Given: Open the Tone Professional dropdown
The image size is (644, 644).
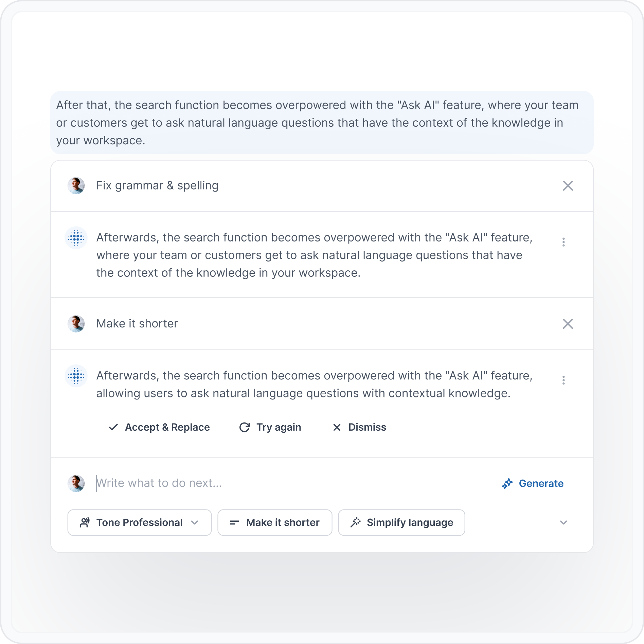Looking at the screenshot, I should [x=140, y=522].
